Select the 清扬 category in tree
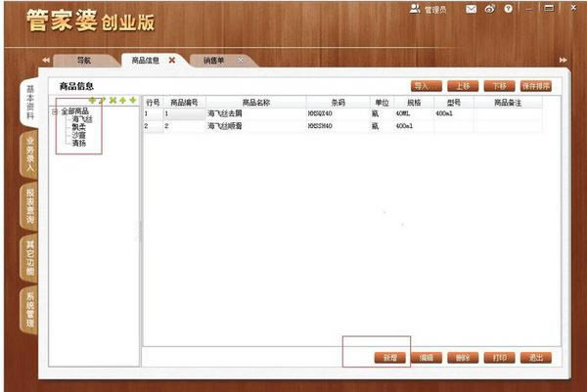Screen dimensions: 587x392 pyautogui.click(x=78, y=144)
